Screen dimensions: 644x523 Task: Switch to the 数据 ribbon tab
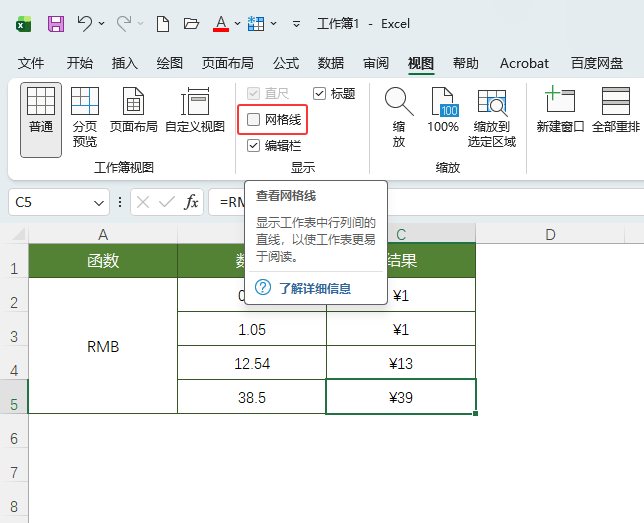pyautogui.click(x=331, y=63)
